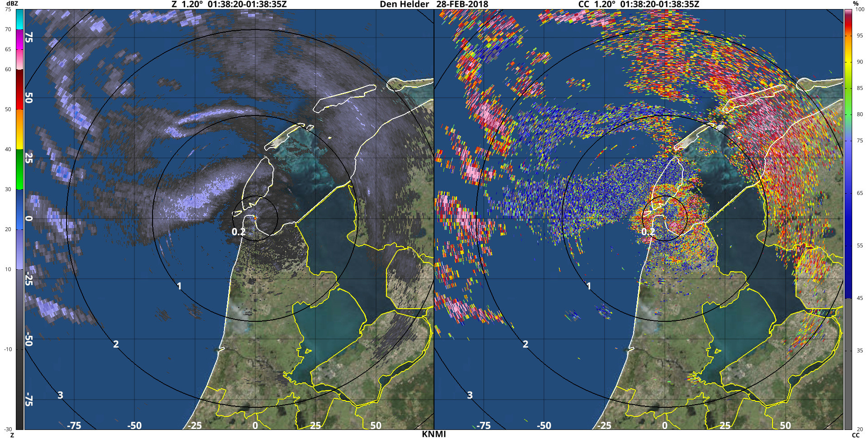Click the '-25' axis label in the CC panel
The image size is (868, 439).
[605, 425]
